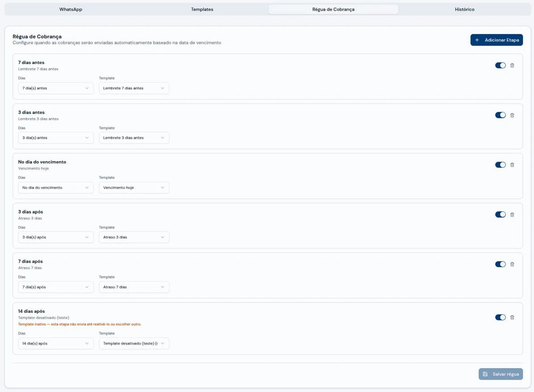Image resolution: width=534 pixels, height=392 pixels.
Task: Turn off the "14 dias após" step switch
Action: [x=500, y=317]
